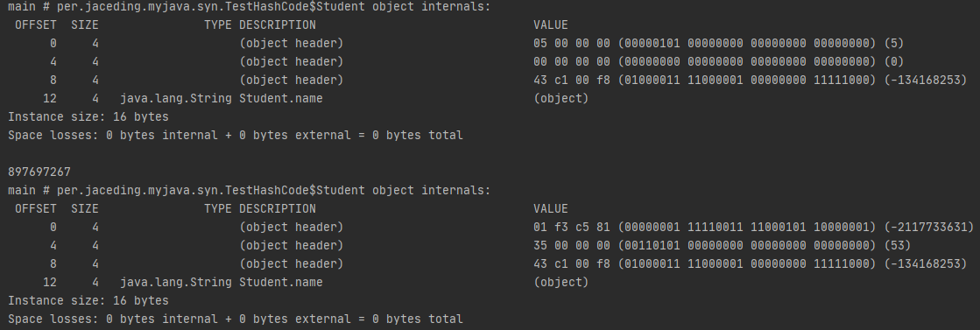Screen dimensions: 980x330
Task: Click the first '(object)' value text
Action: click(x=561, y=98)
